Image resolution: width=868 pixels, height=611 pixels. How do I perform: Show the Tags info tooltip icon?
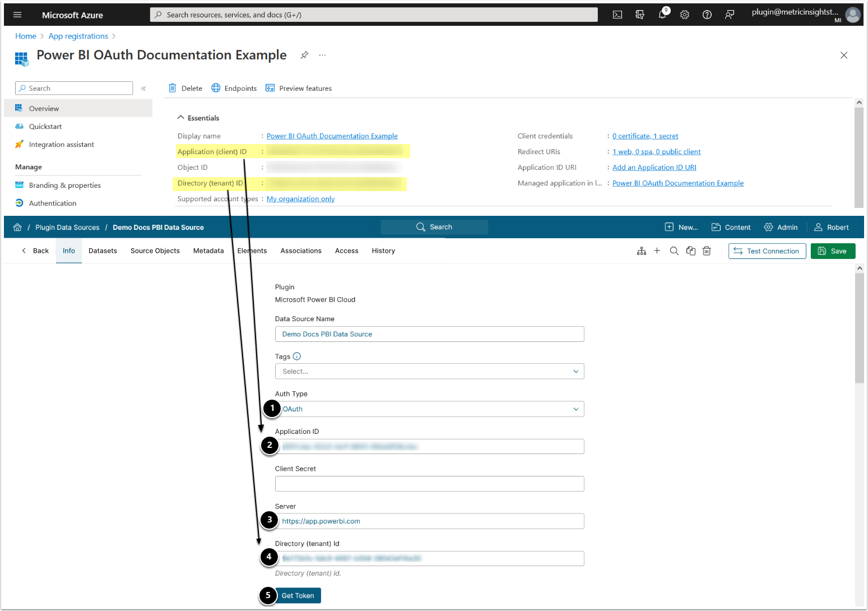[x=297, y=357]
